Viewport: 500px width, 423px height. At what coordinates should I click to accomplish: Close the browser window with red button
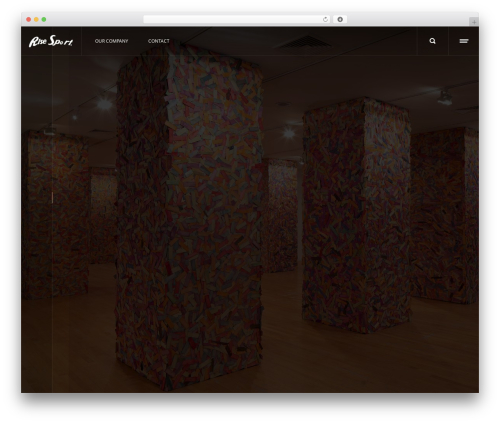tap(29, 19)
